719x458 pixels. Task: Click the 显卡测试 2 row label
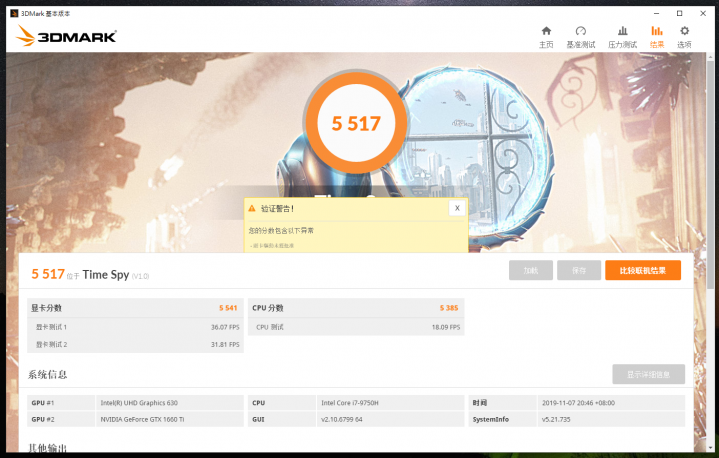[51, 344]
